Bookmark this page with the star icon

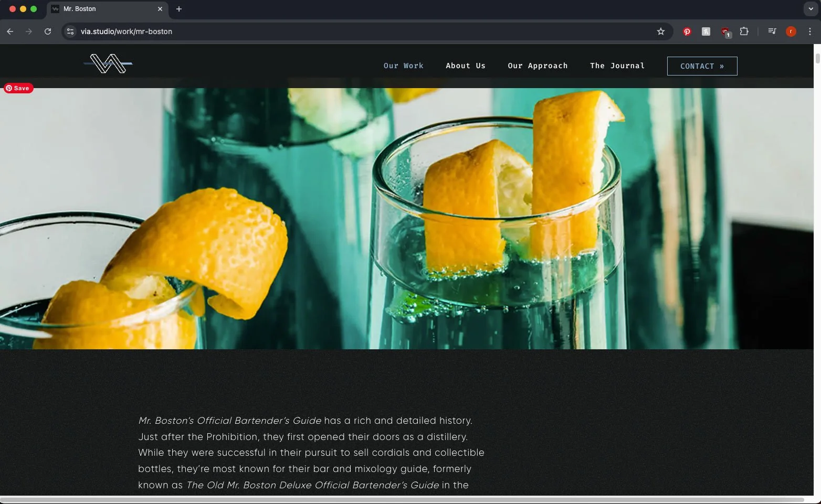tap(661, 31)
